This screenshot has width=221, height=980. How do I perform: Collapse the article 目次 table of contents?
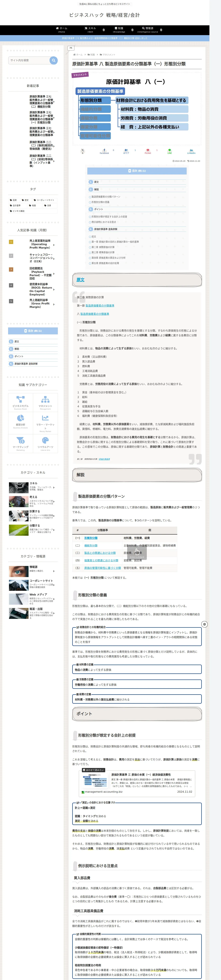137,171
